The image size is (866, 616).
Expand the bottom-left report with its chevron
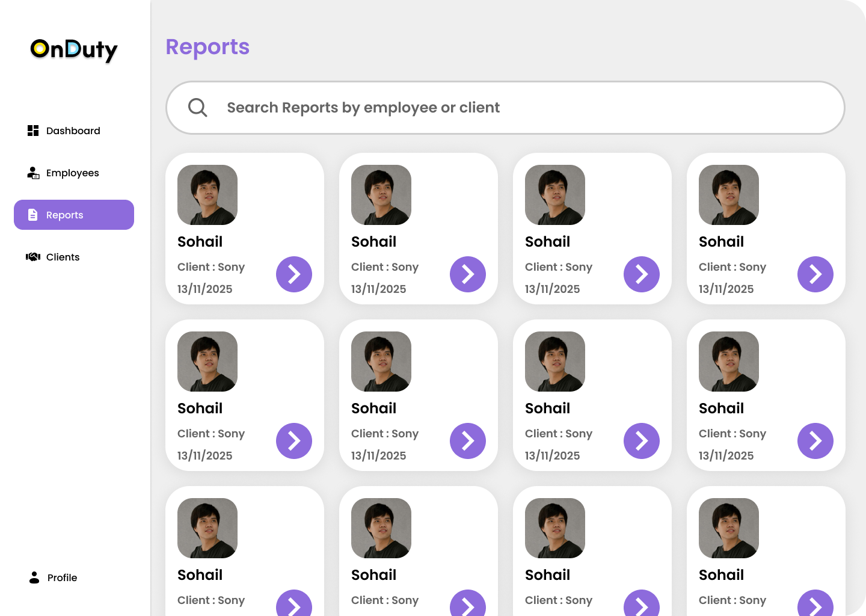click(x=294, y=606)
